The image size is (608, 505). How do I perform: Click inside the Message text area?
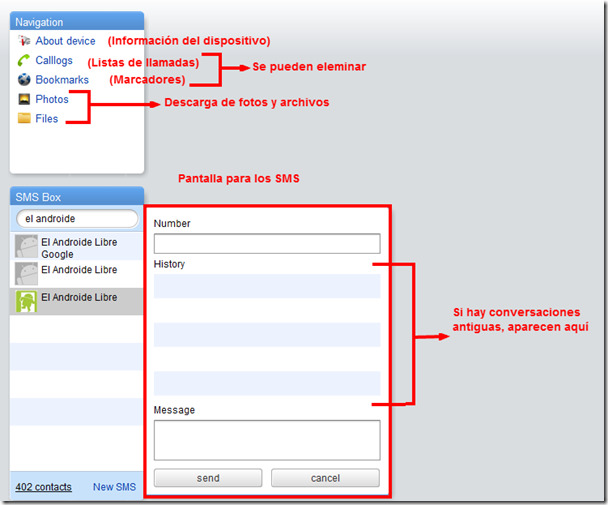click(267, 440)
